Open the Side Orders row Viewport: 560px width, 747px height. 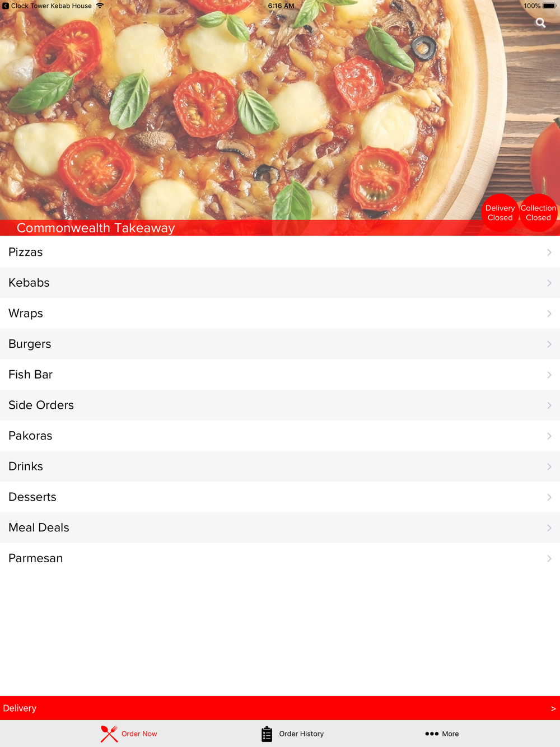pyautogui.click(x=280, y=405)
